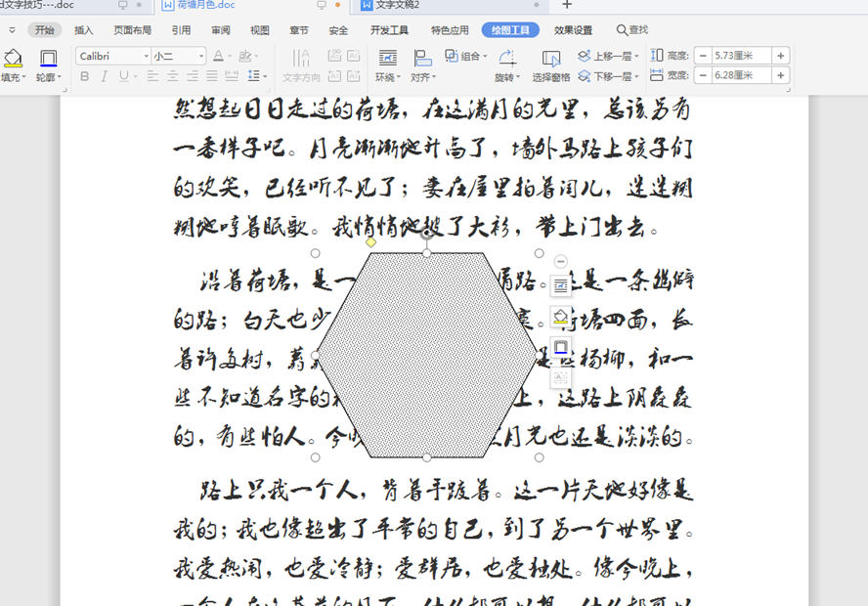This screenshot has height=606, width=868.
Task: Click the Wrap (环绕) text icon
Action: (x=387, y=58)
